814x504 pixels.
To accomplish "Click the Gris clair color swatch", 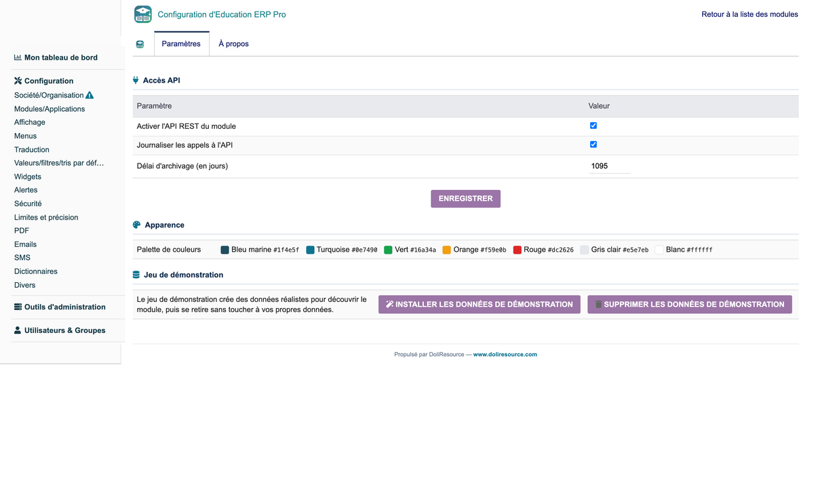I will pos(585,250).
